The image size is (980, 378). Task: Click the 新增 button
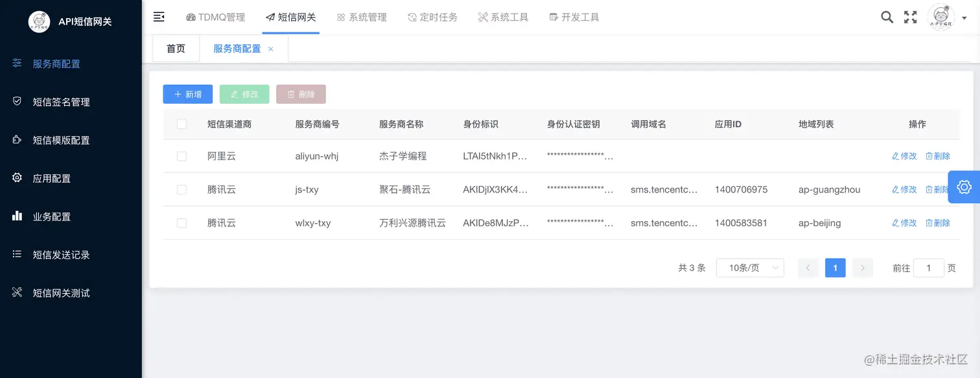pos(187,94)
